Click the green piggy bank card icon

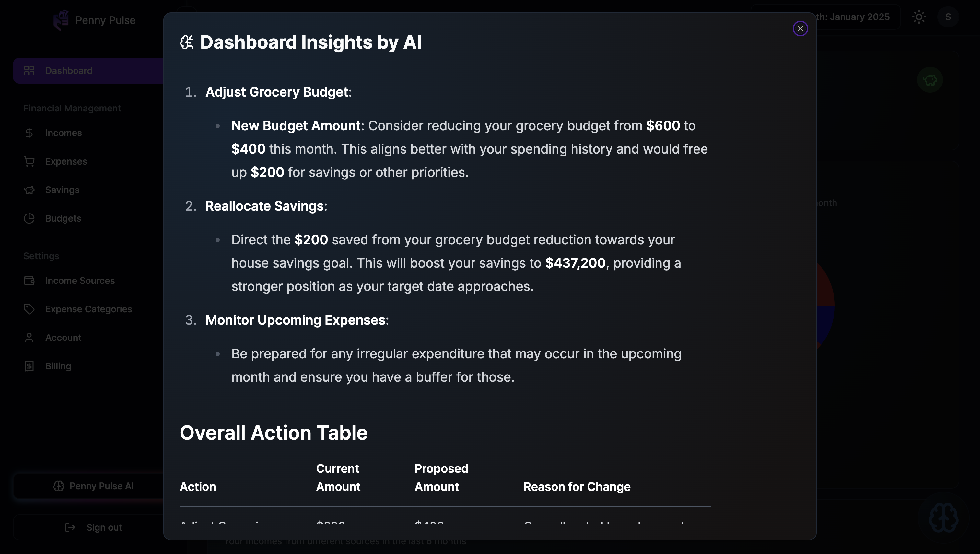(x=930, y=80)
